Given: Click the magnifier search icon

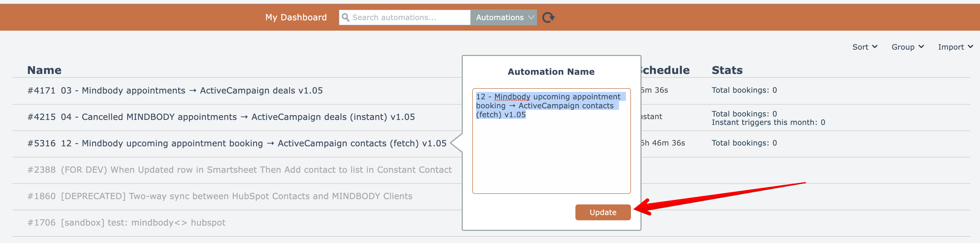Looking at the screenshot, I should click(x=345, y=17).
